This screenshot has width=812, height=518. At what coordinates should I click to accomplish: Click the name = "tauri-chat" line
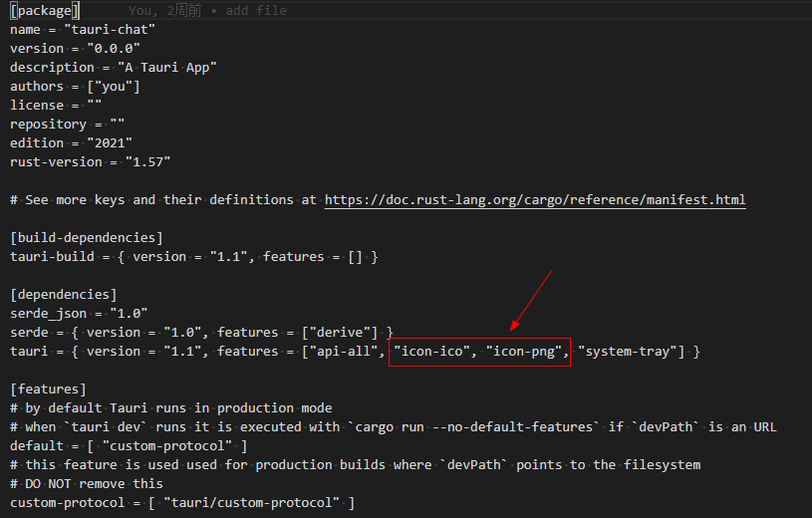(83, 30)
